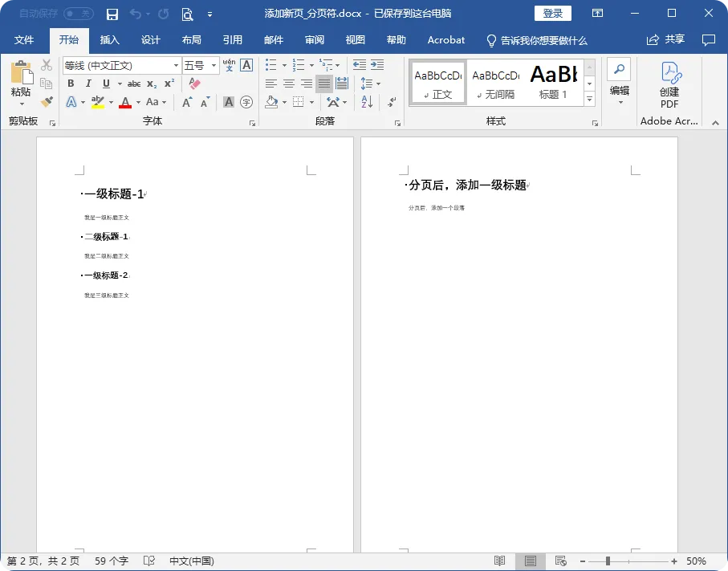Switch to the 引用 References tab

pos(232,40)
